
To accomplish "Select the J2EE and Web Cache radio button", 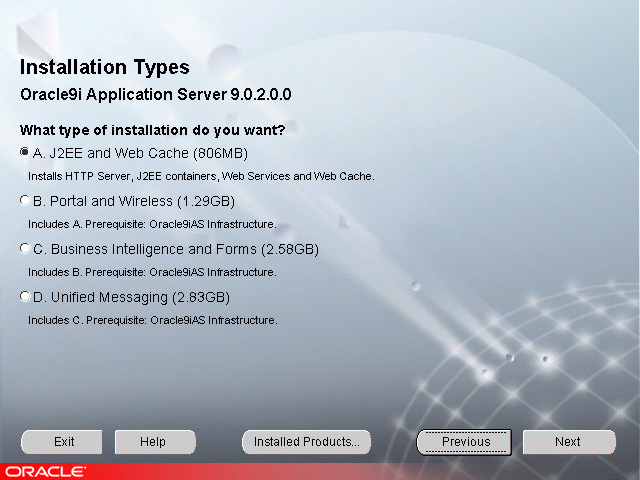I will 25,152.
